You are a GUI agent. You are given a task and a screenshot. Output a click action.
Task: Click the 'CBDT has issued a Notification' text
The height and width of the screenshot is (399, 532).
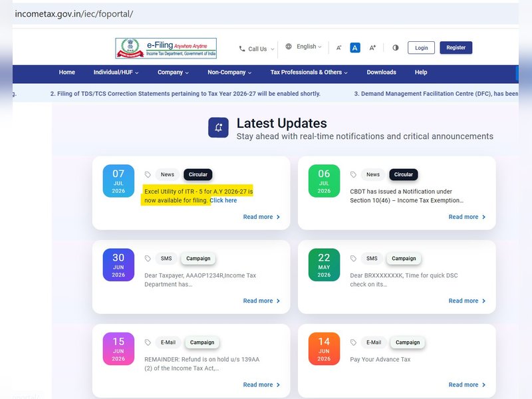pos(406,196)
